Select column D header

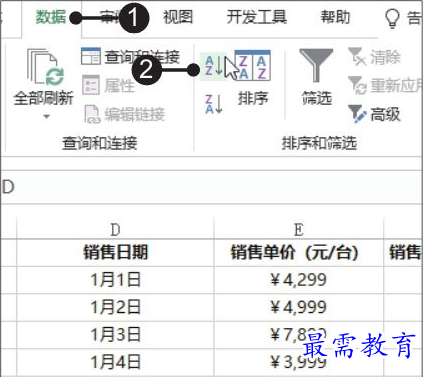click(x=115, y=230)
